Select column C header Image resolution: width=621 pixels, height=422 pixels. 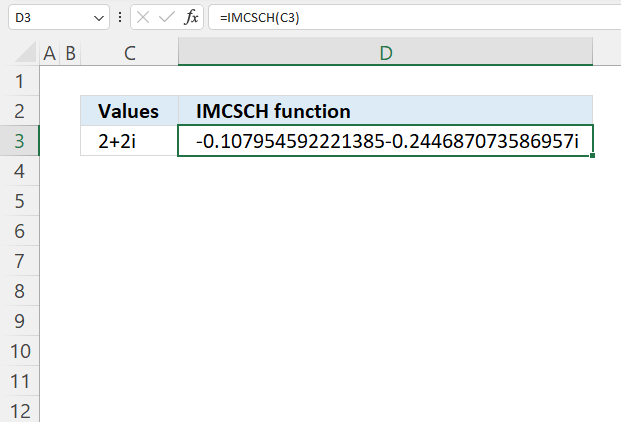tap(130, 52)
